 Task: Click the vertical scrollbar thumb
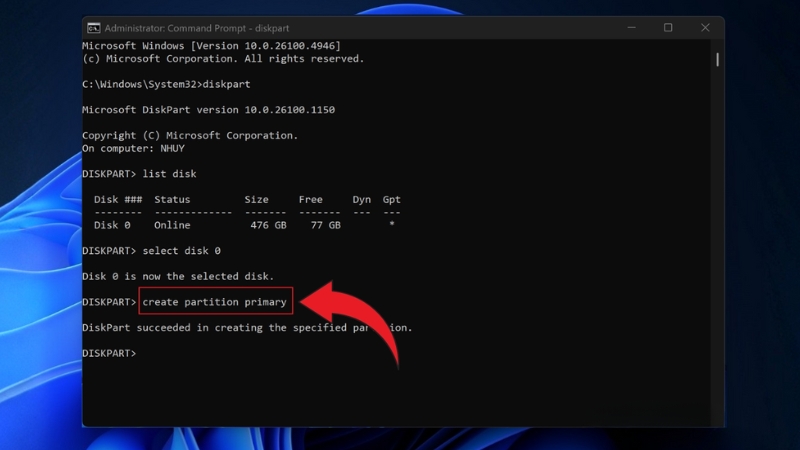point(717,60)
